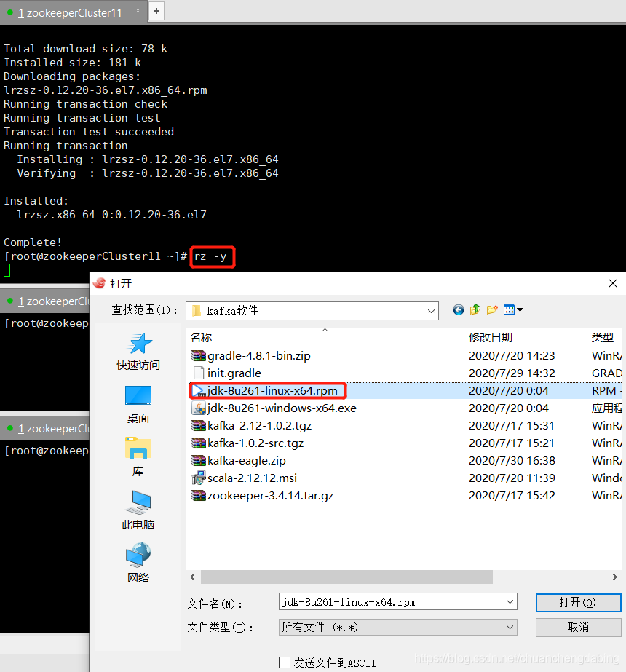Click the date 2020/7/29 14:32 for init.gradle
Screen dimensions: 626x672
pos(512,373)
